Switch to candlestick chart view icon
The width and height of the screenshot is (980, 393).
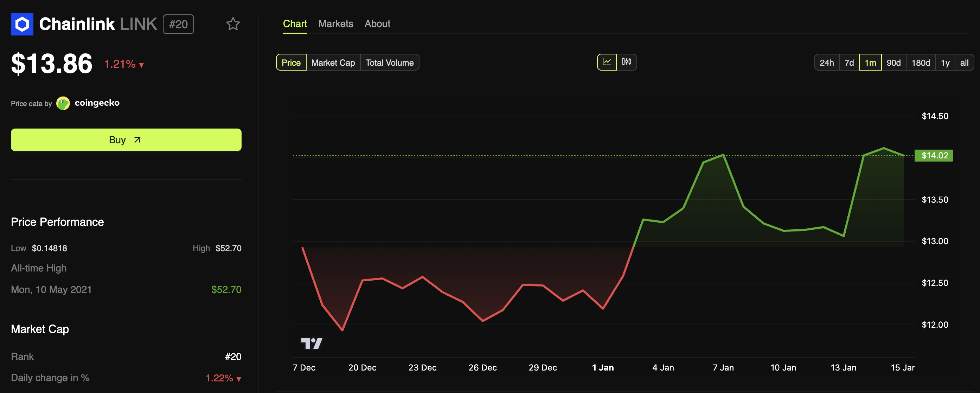tap(626, 62)
